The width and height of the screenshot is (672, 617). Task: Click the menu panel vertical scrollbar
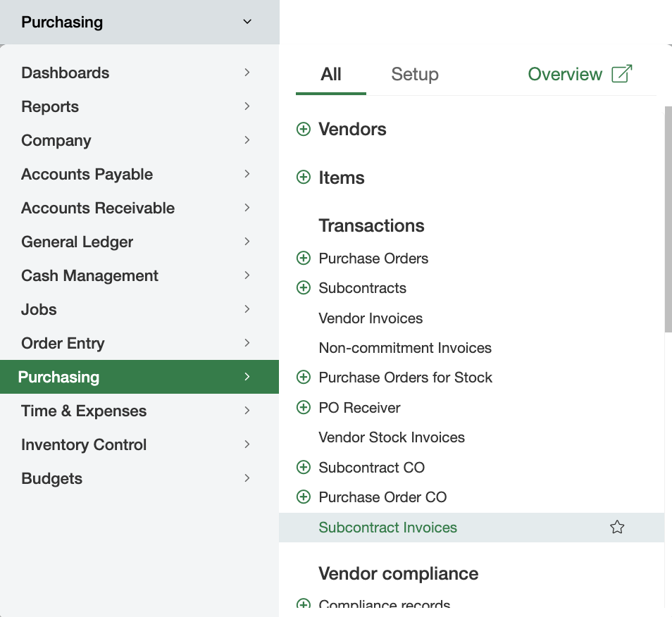click(668, 219)
